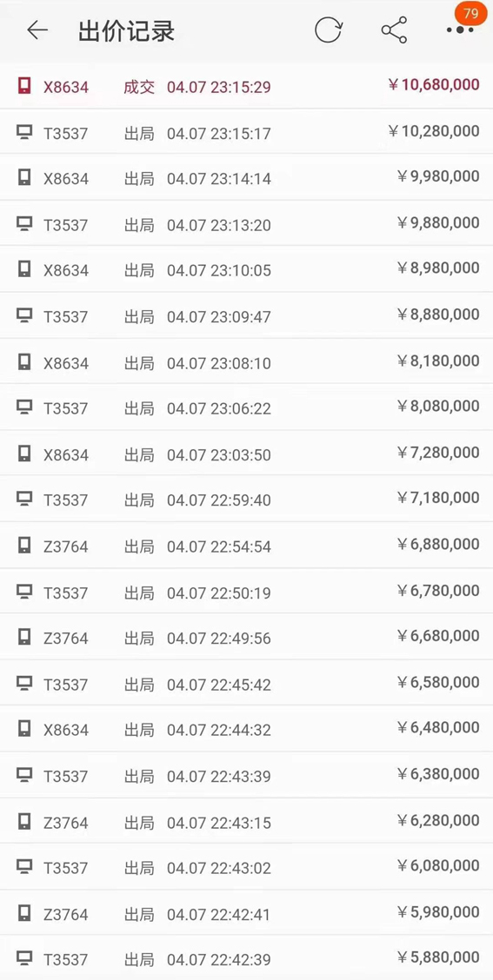This screenshot has width=493, height=980.
Task: Refresh the bid record list
Action: tap(329, 30)
